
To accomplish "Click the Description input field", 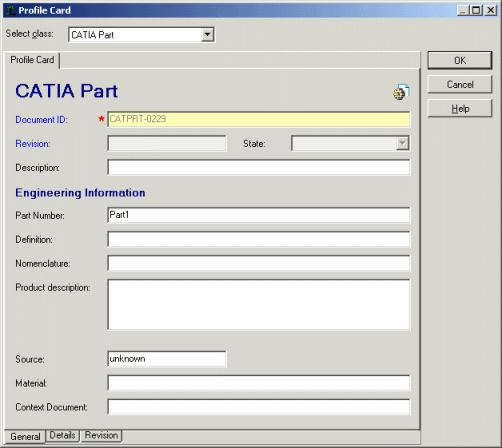I will tap(259, 167).
